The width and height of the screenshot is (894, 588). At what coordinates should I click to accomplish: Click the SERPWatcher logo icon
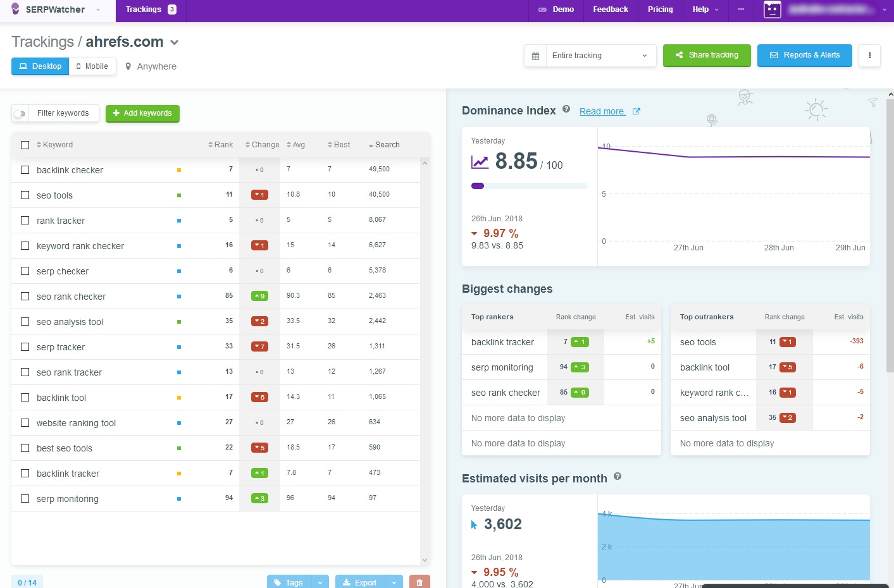[16, 9]
